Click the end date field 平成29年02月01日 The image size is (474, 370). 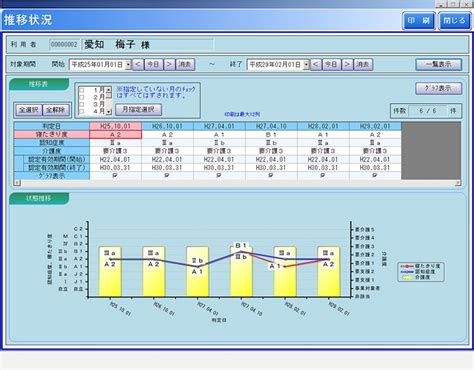275,65
